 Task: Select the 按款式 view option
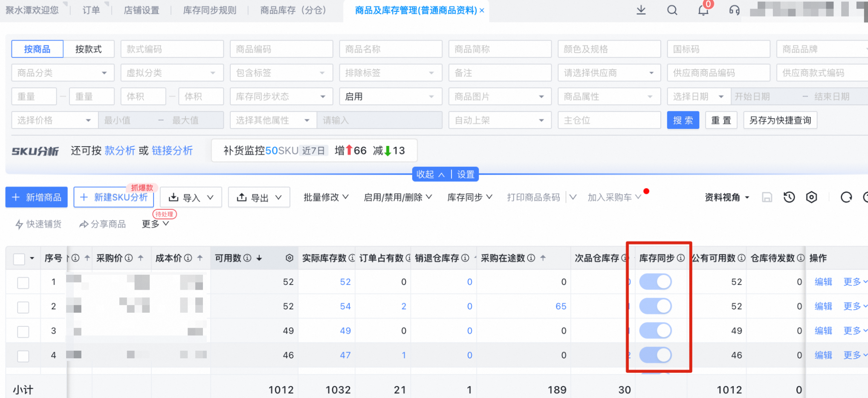click(89, 49)
